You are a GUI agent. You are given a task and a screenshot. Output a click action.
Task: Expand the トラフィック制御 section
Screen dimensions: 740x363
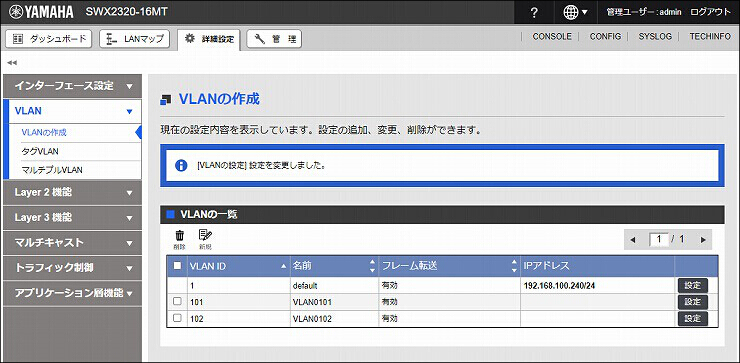click(72, 268)
